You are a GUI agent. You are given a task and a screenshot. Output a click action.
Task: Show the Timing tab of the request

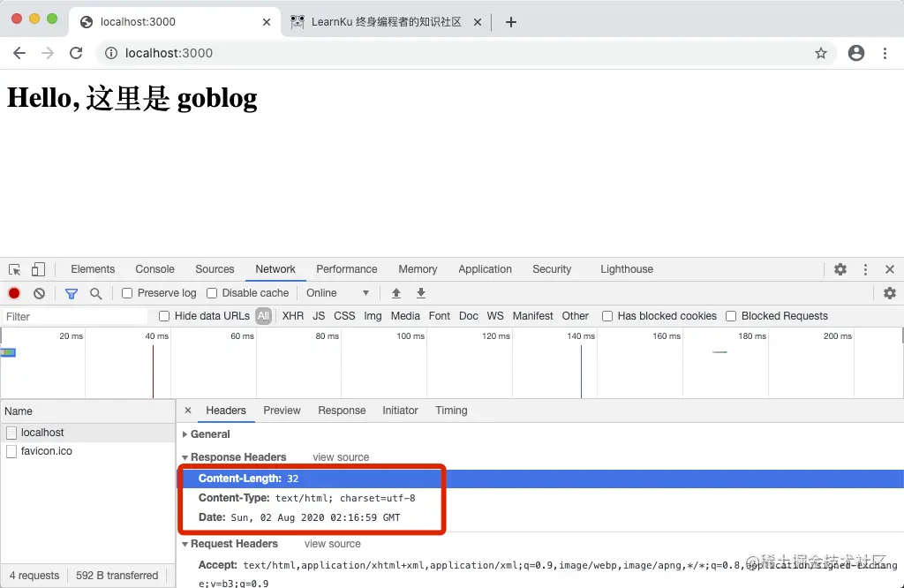(x=451, y=411)
